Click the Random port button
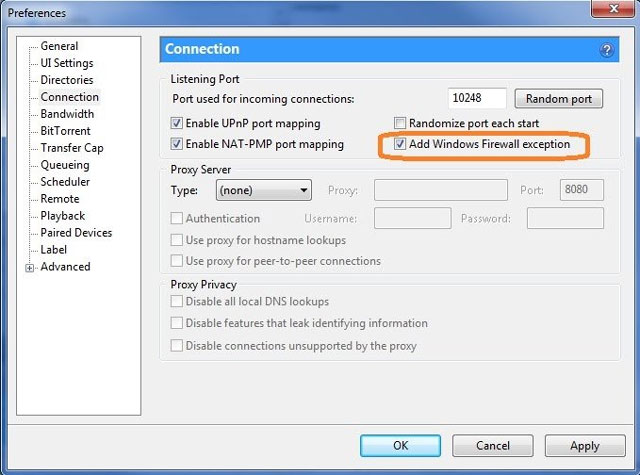This screenshot has width=640, height=475. pyautogui.click(x=558, y=99)
